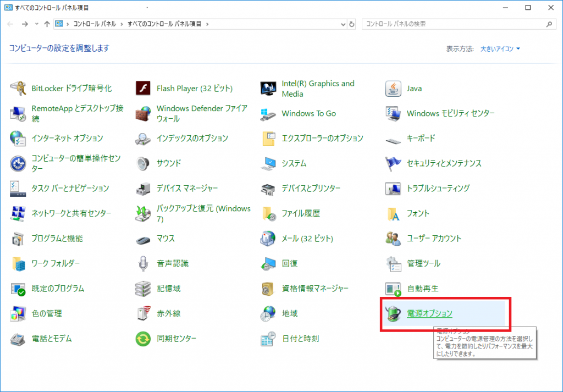Click the search magnifier icon
The image size is (563, 392).
(549, 24)
